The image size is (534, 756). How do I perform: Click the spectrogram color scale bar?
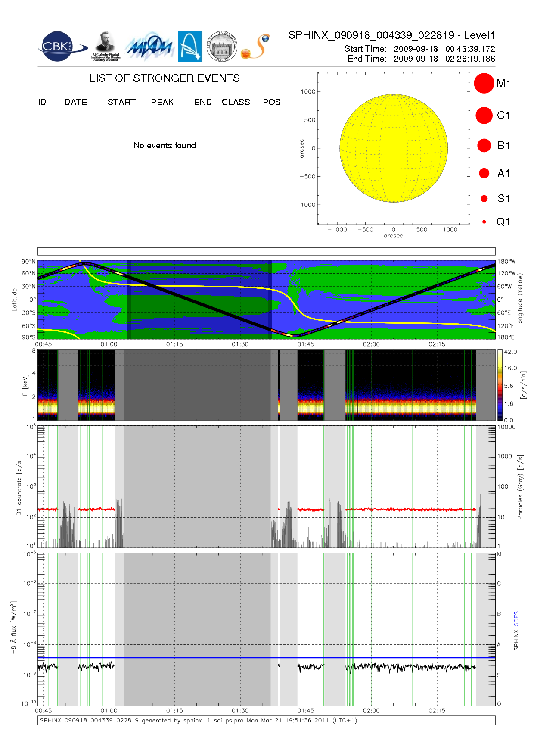point(500,385)
